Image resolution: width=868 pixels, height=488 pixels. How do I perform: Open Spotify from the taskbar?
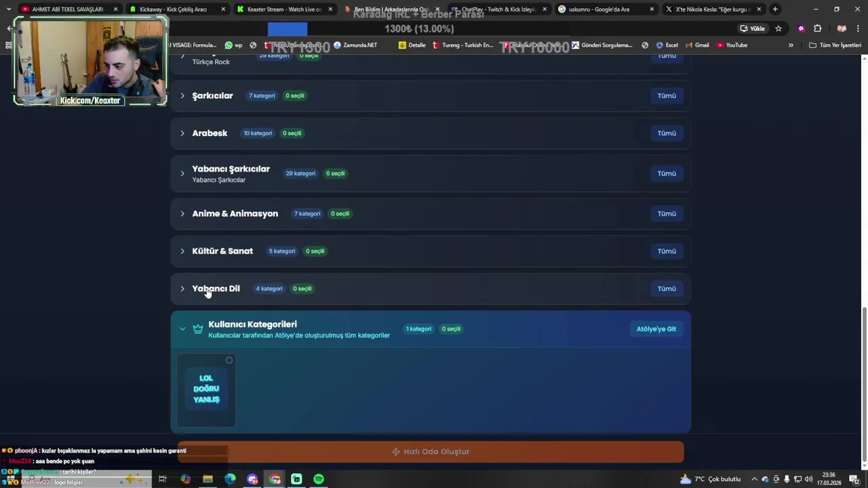pyautogui.click(x=319, y=479)
